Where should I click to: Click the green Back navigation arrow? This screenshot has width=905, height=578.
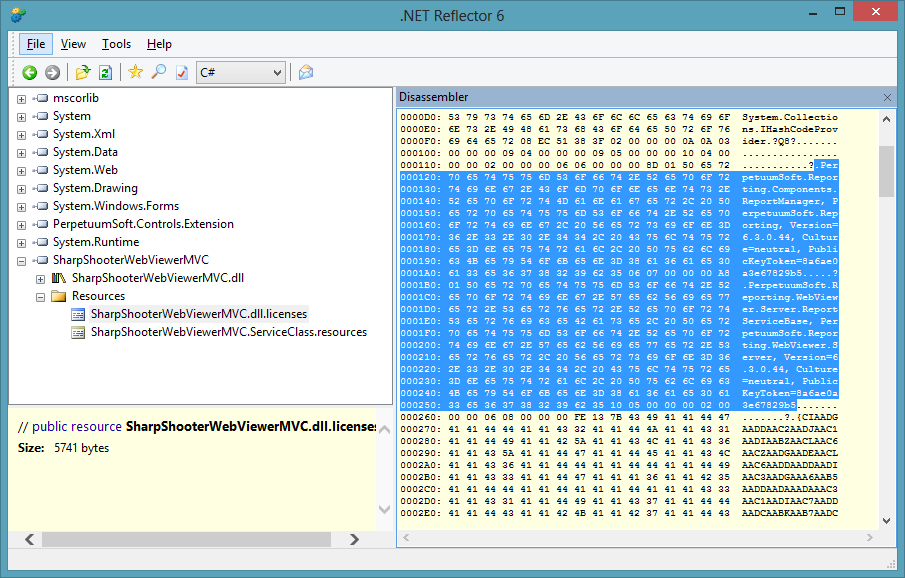click(x=30, y=73)
